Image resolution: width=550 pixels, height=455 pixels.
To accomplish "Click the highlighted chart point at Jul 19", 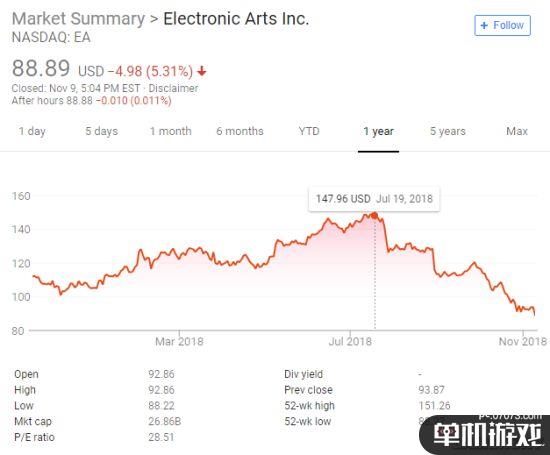I will point(374,216).
